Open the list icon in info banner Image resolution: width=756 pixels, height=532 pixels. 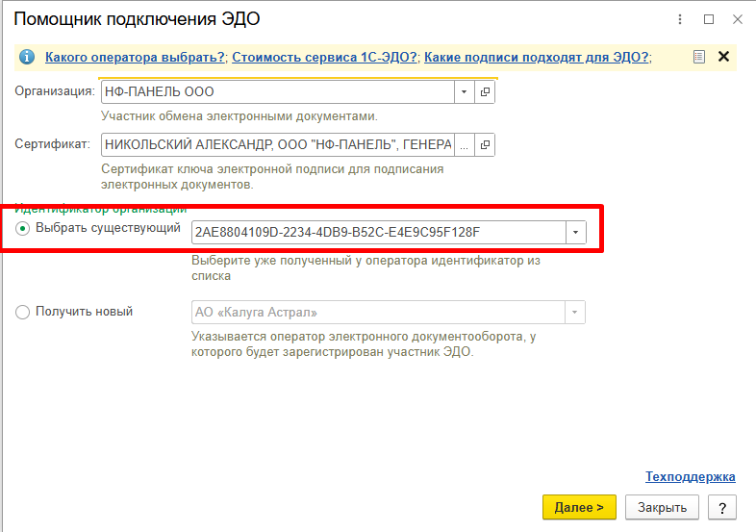point(699,57)
